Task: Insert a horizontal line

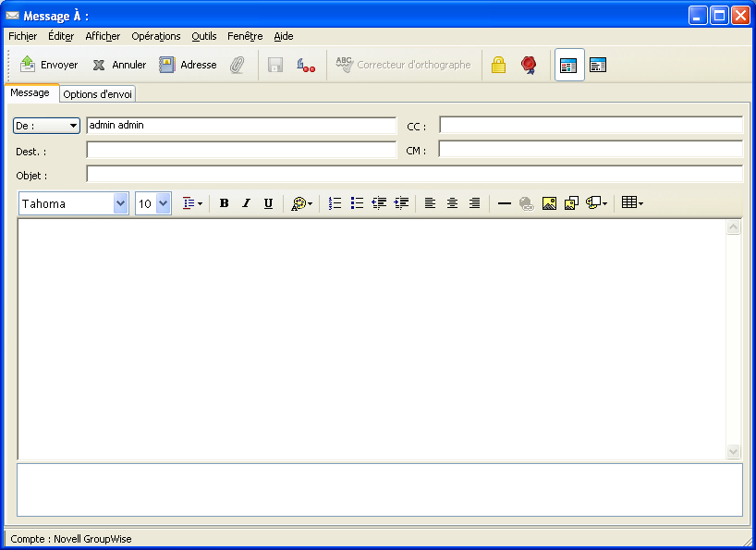Action: (x=505, y=203)
